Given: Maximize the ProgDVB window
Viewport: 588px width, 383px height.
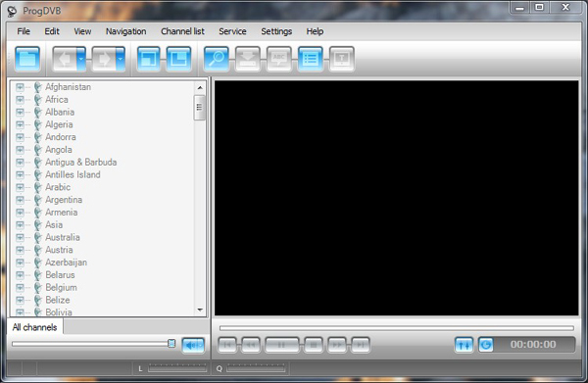Looking at the screenshot, I should click(539, 8).
